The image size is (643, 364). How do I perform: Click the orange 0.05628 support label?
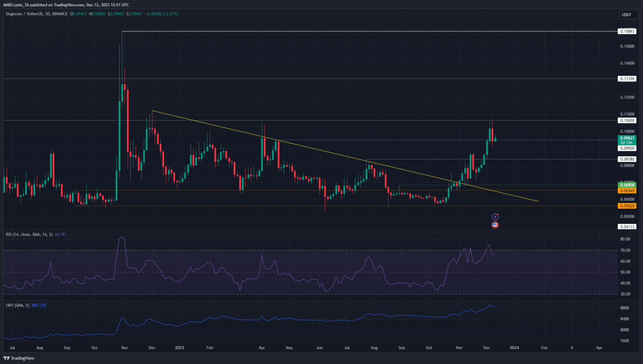[627, 206]
